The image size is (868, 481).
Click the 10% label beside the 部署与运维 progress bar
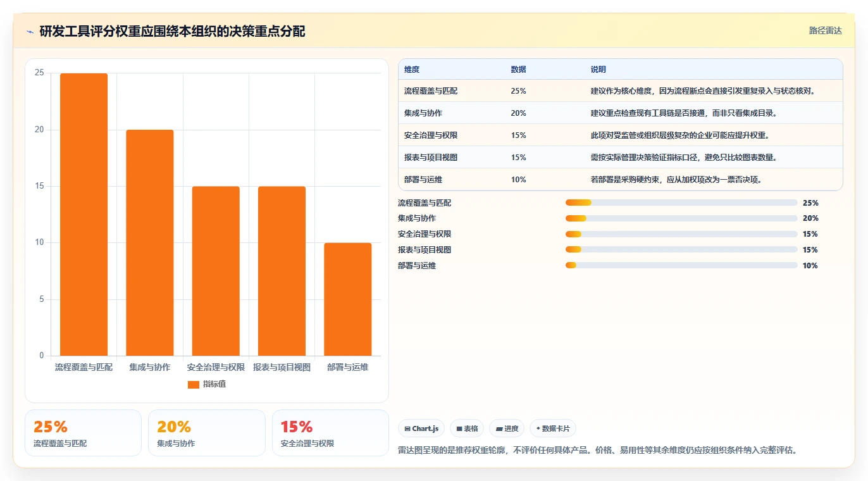pyautogui.click(x=810, y=266)
